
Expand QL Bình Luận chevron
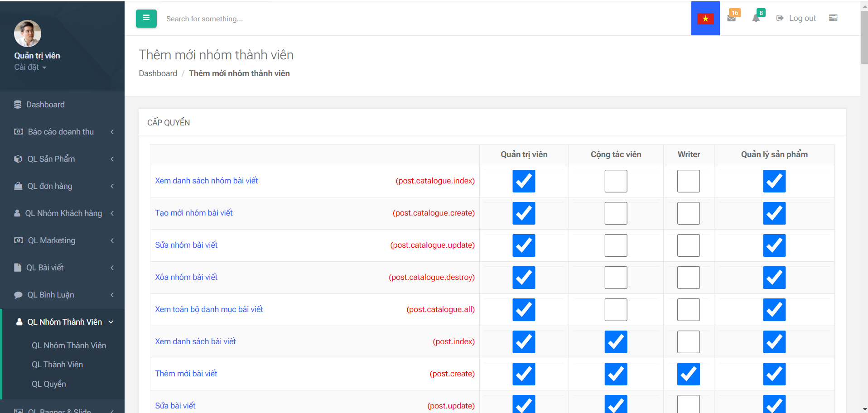point(112,295)
